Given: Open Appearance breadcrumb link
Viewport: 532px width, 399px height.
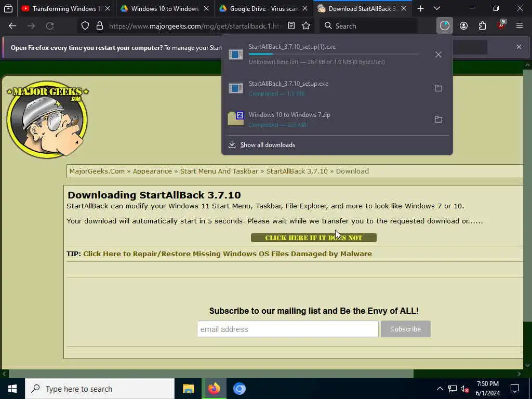Looking at the screenshot, I should click(x=152, y=171).
